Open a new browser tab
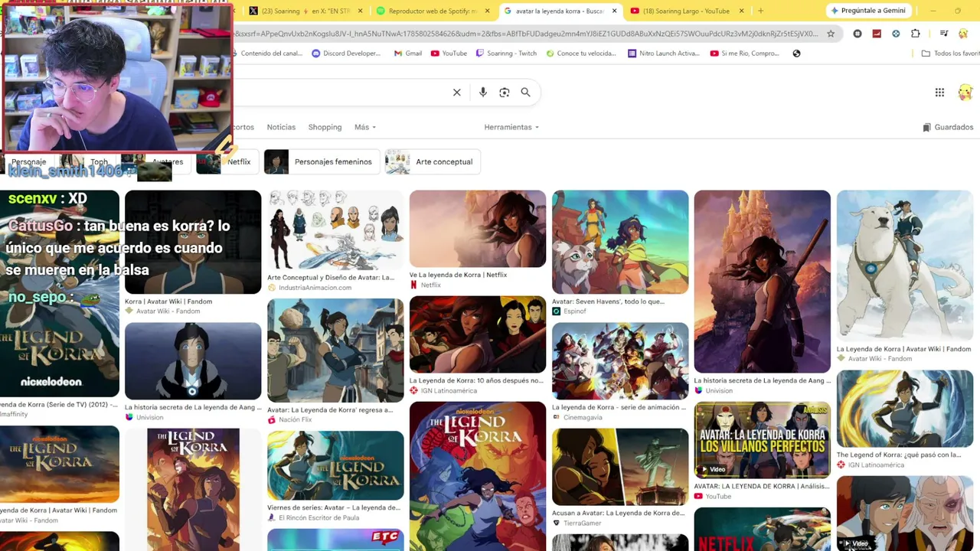This screenshot has height=551, width=980. point(760,11)
